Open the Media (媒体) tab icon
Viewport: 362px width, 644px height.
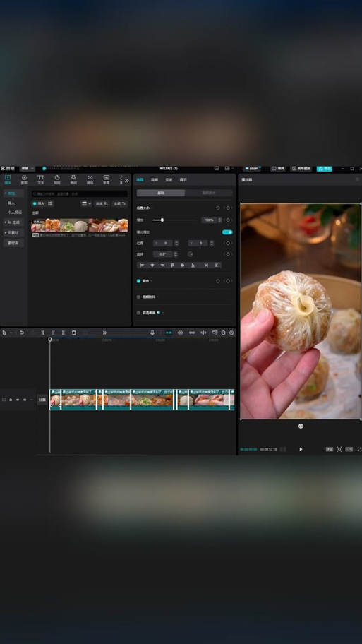8,179
